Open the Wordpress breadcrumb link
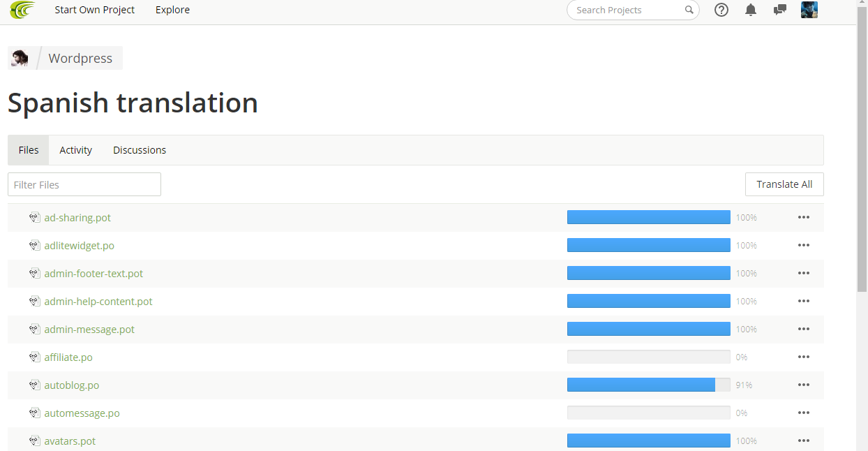This screenshot has height=451, width=868. coord(80,59)
